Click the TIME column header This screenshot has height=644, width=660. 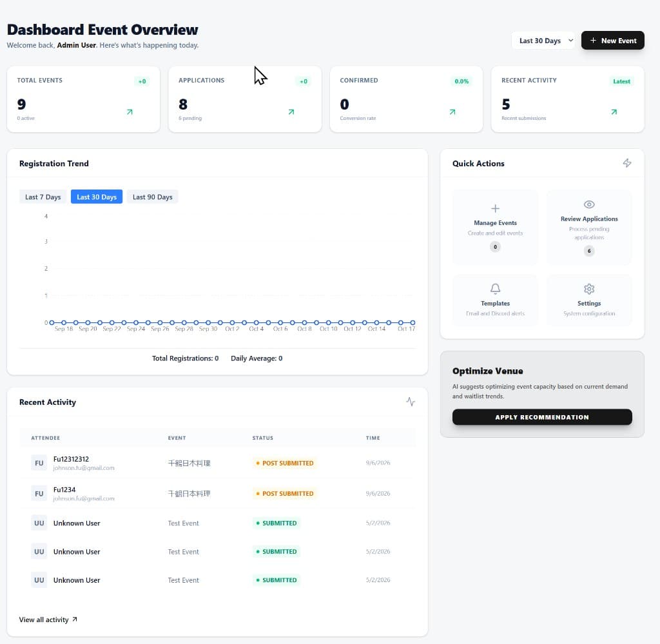click(373, 438)
